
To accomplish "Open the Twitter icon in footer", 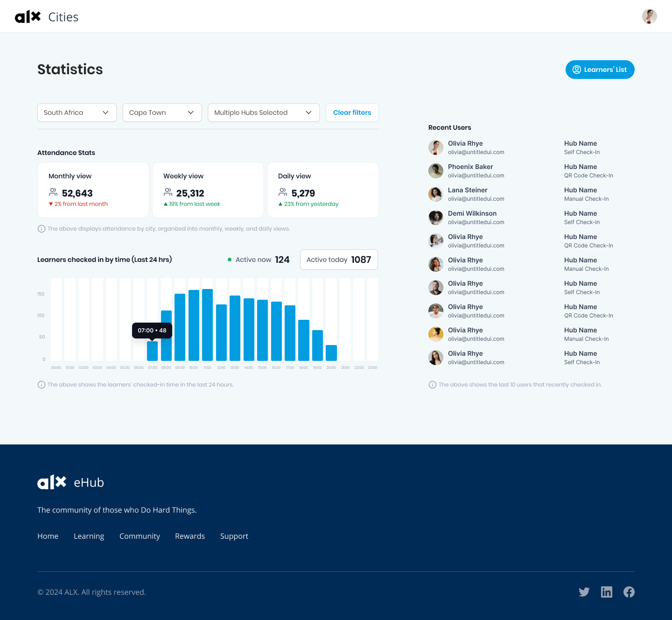I will tap(584, 592).
